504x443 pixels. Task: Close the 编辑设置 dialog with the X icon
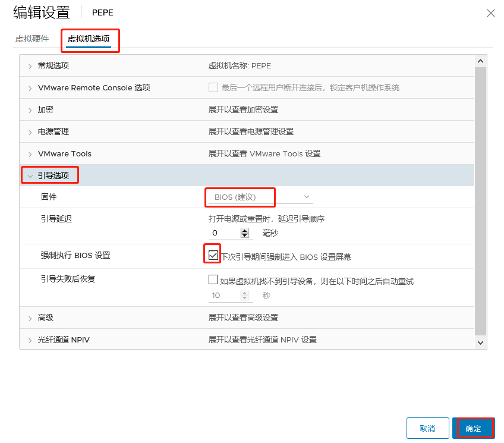(x=490, y=13)
